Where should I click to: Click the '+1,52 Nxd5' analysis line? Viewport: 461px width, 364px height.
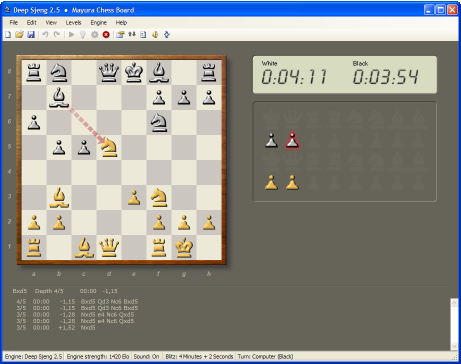tap(56, 328)
